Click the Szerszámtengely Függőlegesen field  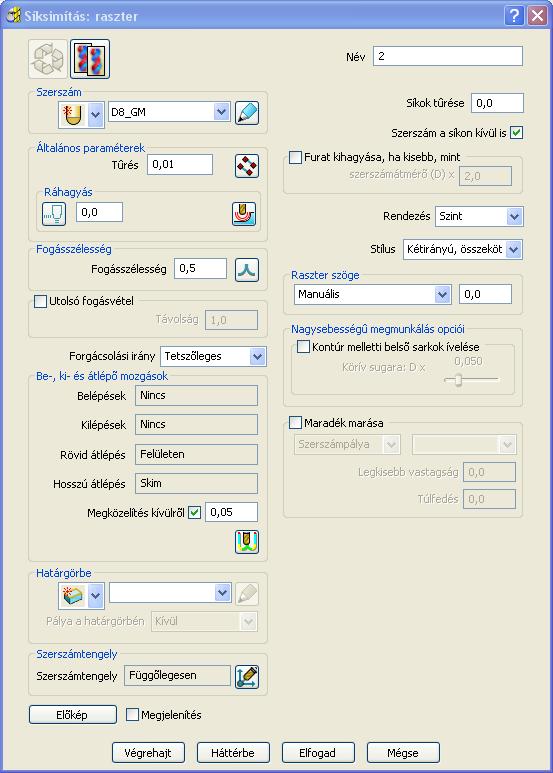pos(177,675)
